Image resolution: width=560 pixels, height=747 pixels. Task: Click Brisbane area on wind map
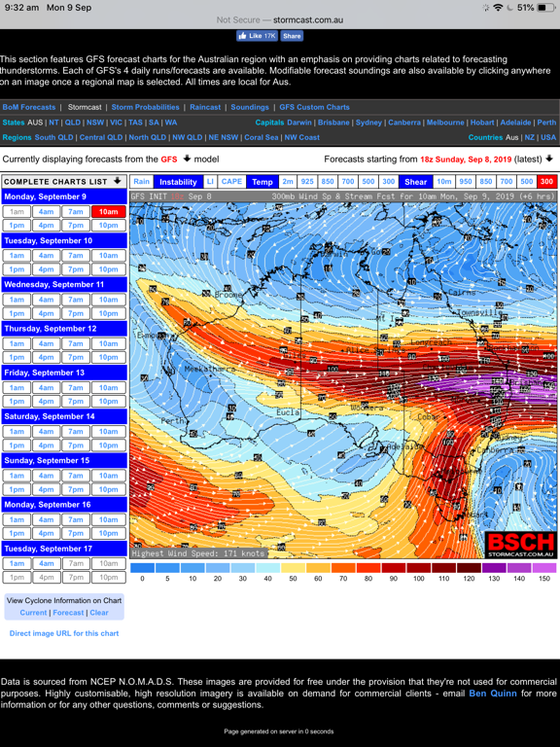(x=526, y=382)
